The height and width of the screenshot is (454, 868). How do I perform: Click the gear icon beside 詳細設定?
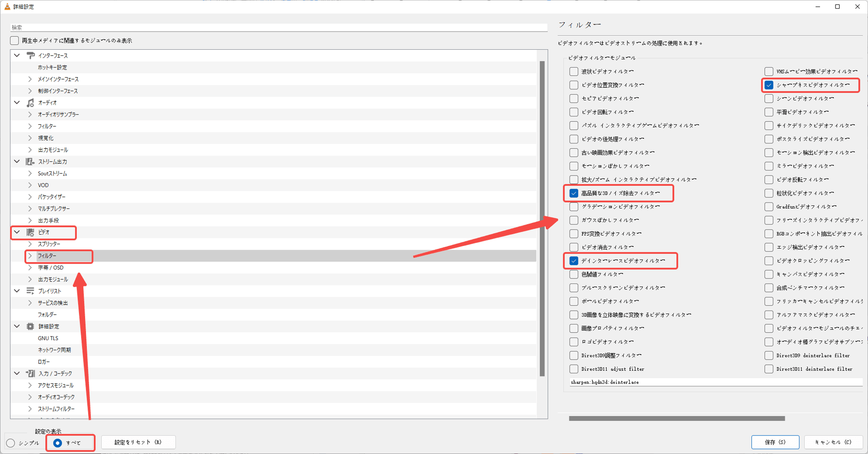pyautogui.click(x=30, y=326)
